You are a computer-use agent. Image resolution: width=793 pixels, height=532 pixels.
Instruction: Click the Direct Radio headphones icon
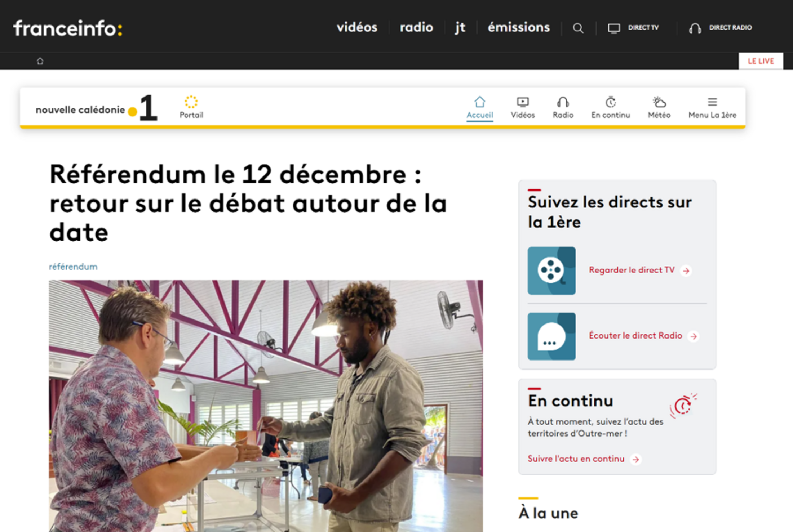[x=695, y=28]
